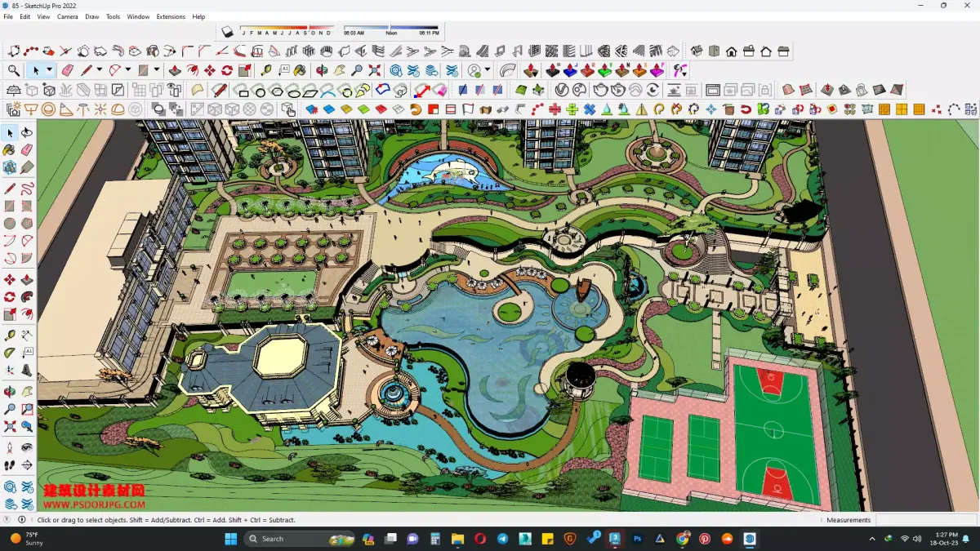Expand Shapes tool dropdown arrow
Image resolution: width=980 pixels, height=551 pixels.
(156, 71)
